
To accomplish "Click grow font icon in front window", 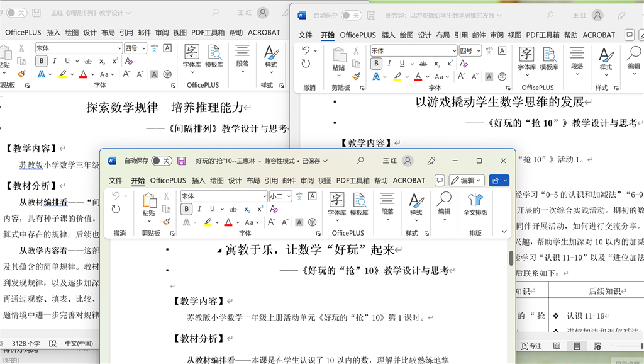I will [x=272, y=222].
